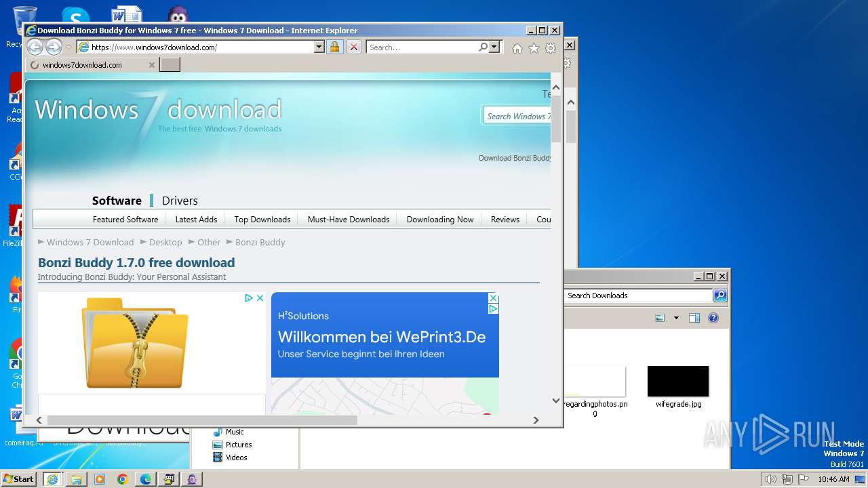The image size is (868, 488).
Task: Click Bonzi Buddy 1.7.0 free download heading
Action: click(x=136, y=262)
